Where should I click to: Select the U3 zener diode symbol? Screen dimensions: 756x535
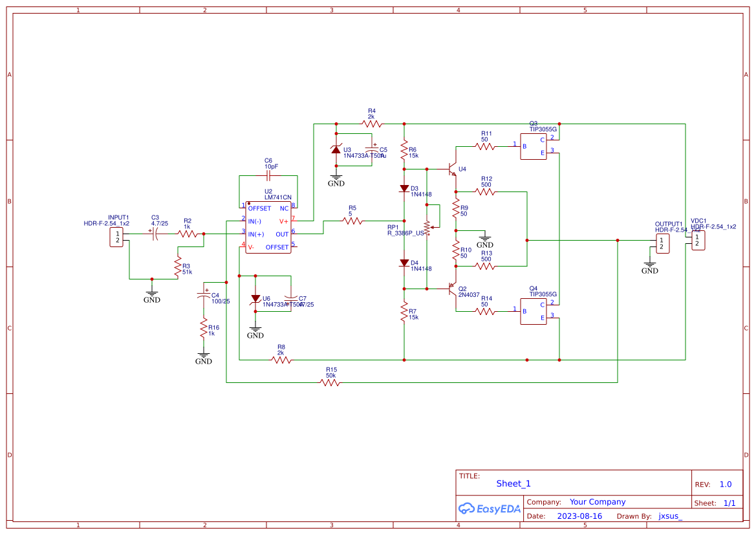(336, 149)
